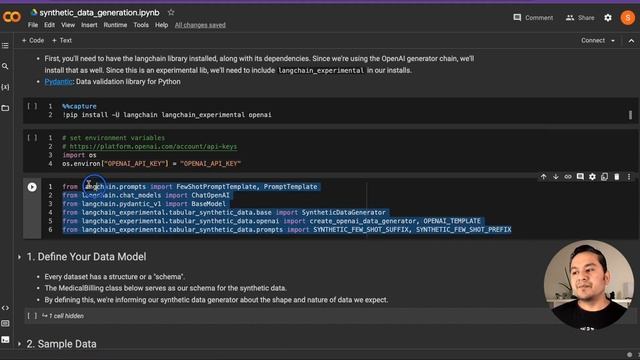
Task: Click the pip install cell output scrollbar
Action: 630,115
